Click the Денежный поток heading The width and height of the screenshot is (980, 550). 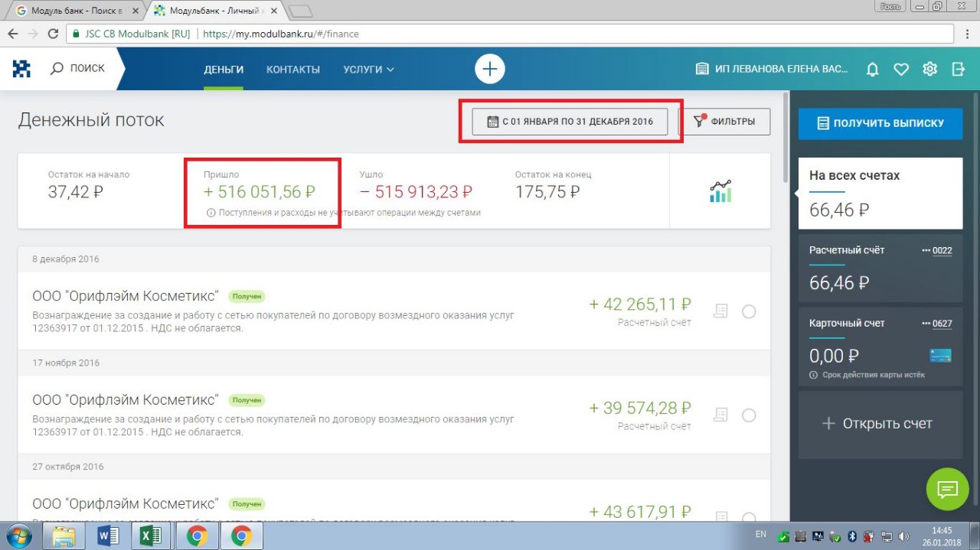pyautogui.click(x=91, y=120)
